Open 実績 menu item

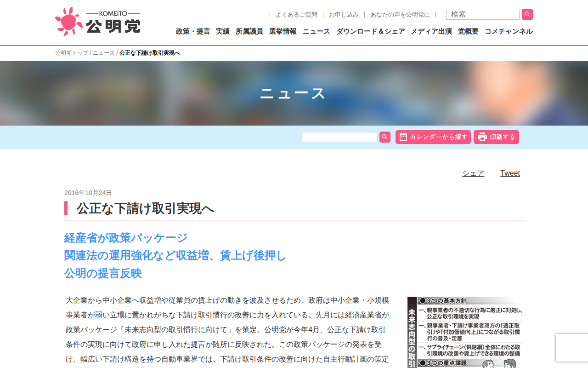pyautogui.click(x=223, y=31)
